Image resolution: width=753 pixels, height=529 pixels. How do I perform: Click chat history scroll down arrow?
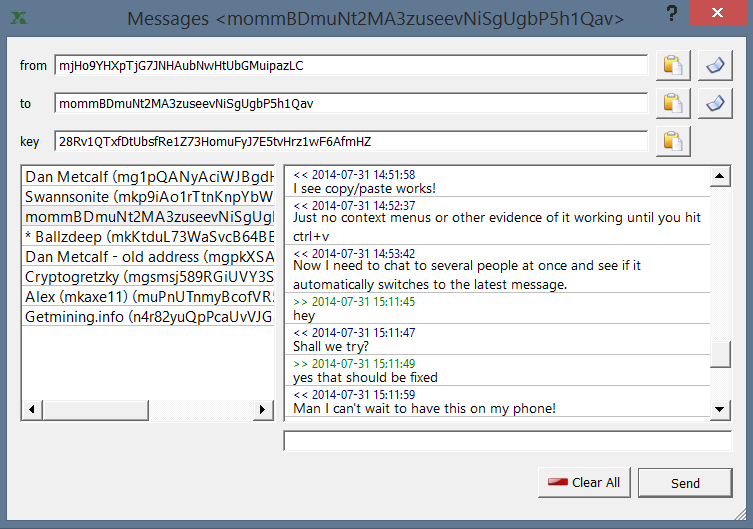(x=719, y=409)
